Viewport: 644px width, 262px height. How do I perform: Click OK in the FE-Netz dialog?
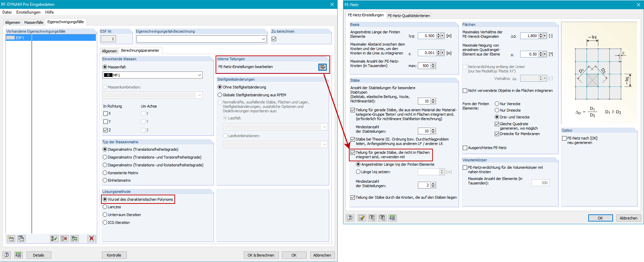coord(600,218)
